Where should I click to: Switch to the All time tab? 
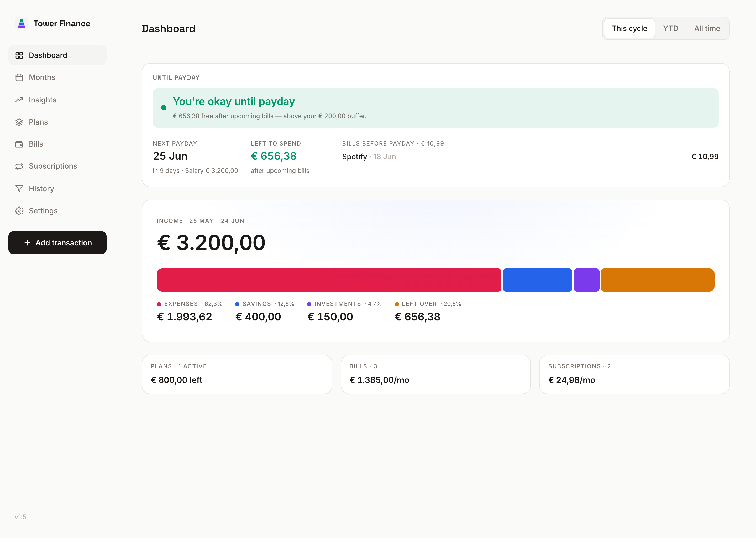tap(707, 28)
